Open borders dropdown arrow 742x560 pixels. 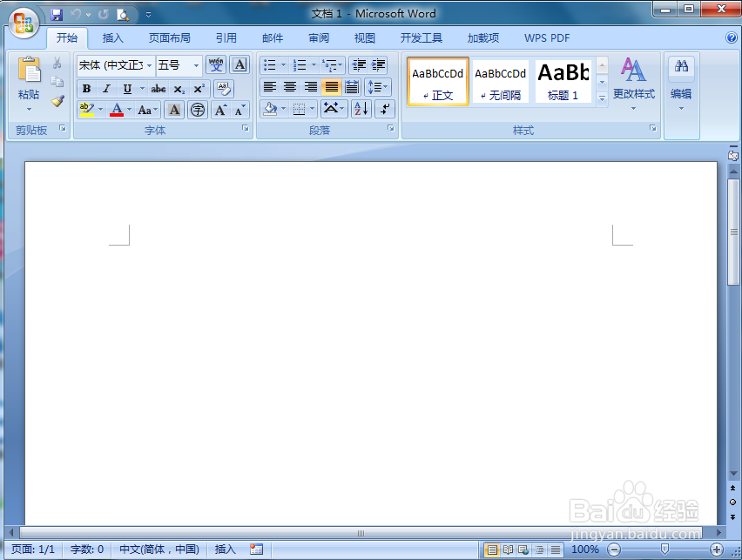pos(313,109)
